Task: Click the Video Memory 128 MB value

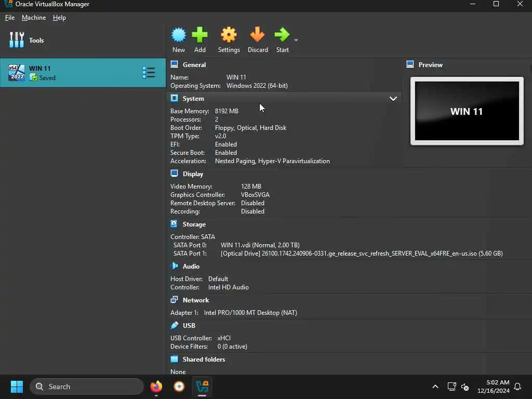Action: (x=251, y=187)
